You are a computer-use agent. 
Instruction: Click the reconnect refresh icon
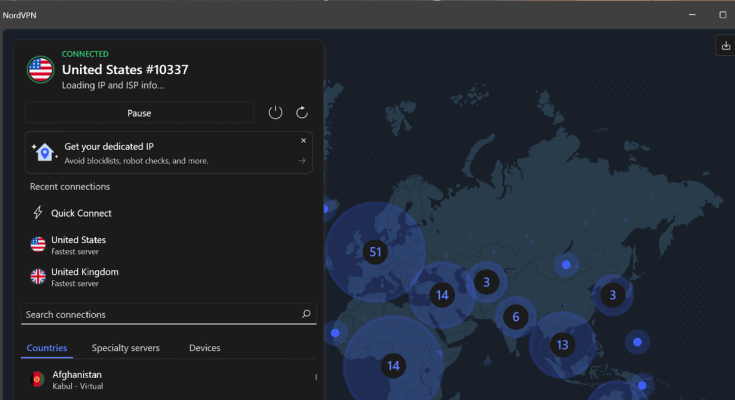(302, 113)
